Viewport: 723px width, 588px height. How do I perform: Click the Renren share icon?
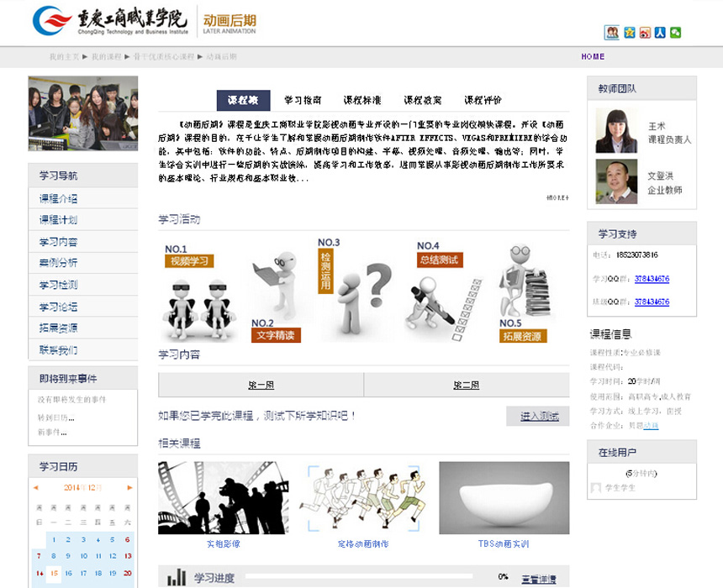tap(660, 33)
